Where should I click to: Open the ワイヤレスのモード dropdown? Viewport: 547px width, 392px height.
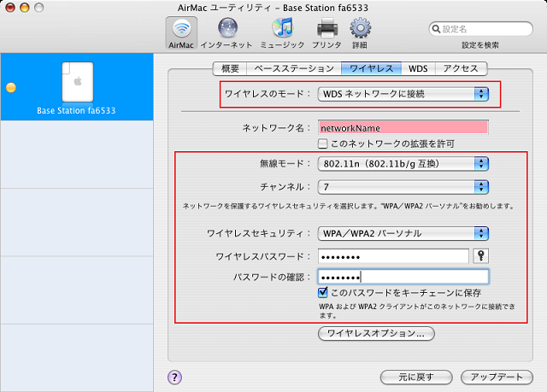coord(403,94)
